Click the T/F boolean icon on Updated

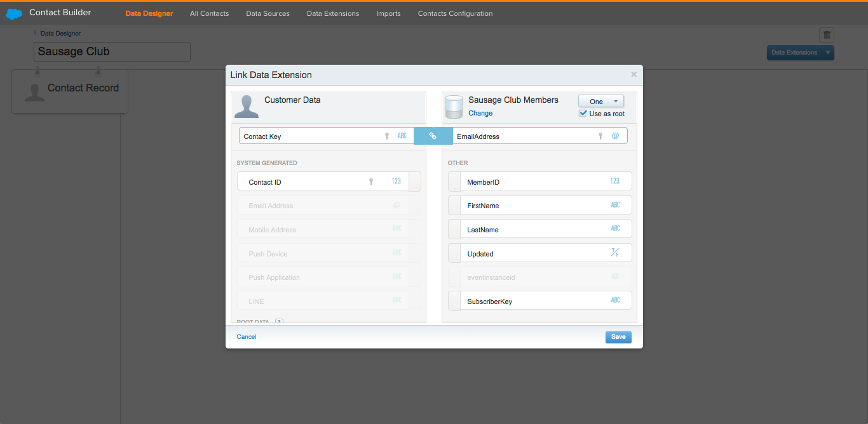(x=615, y=253)
